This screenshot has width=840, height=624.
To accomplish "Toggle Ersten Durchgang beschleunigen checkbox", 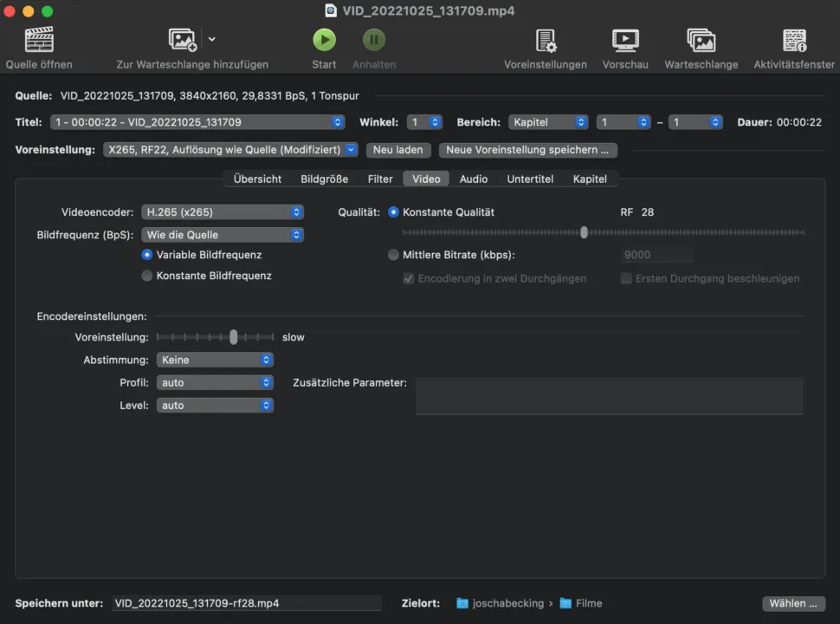I will pyautogui.click(x=626, y=279).
